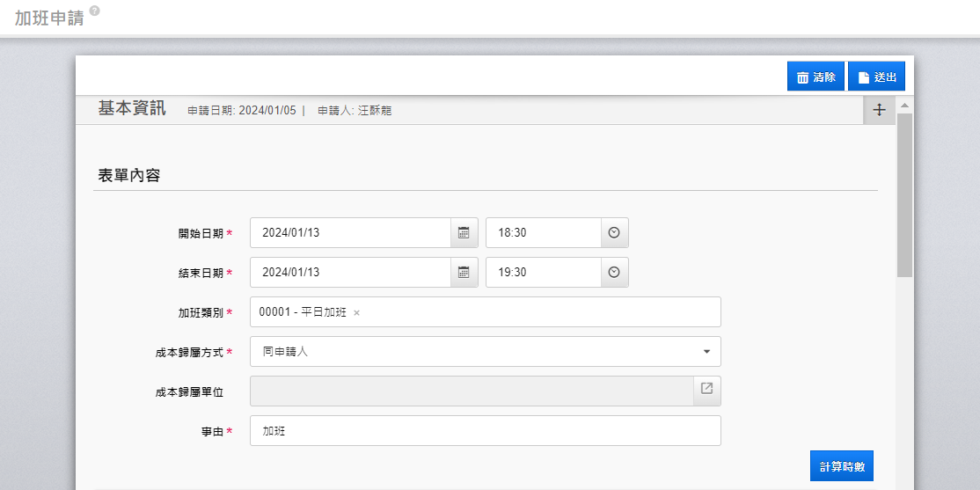Click the start time field showing 18:30
980x490 pixels.
pos(544,233)
